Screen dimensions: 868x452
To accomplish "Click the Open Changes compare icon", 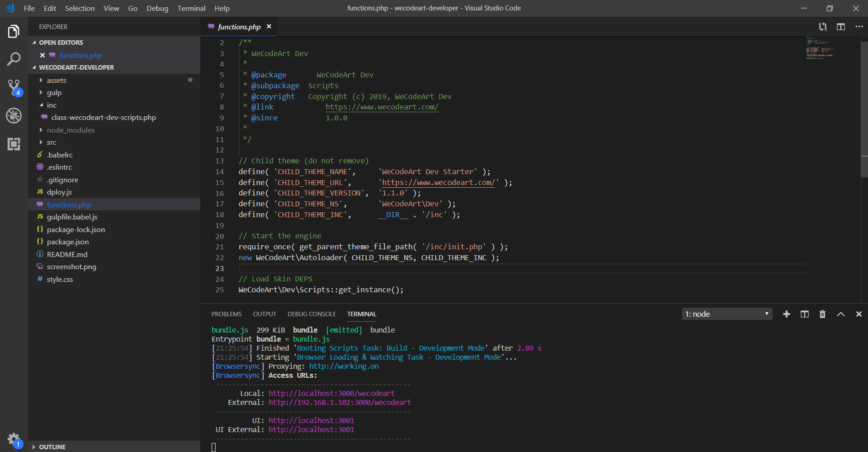I will 823,27.
